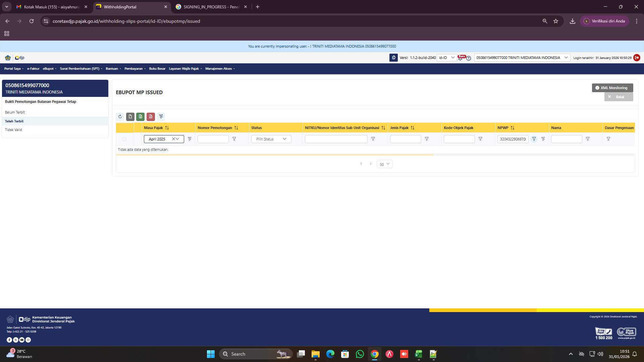Click the refresh icon above the table
This screenshot has height=362, width=644.
120,117
